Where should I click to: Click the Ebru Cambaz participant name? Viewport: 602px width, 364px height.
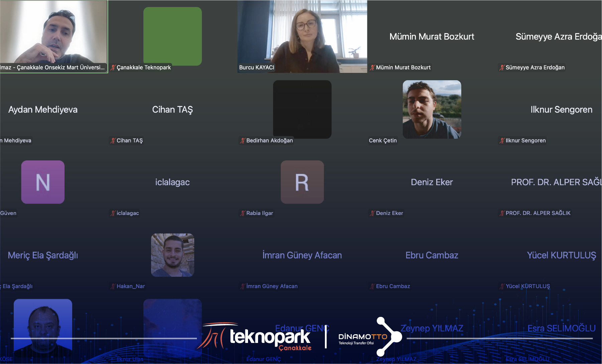coord(432,255)
